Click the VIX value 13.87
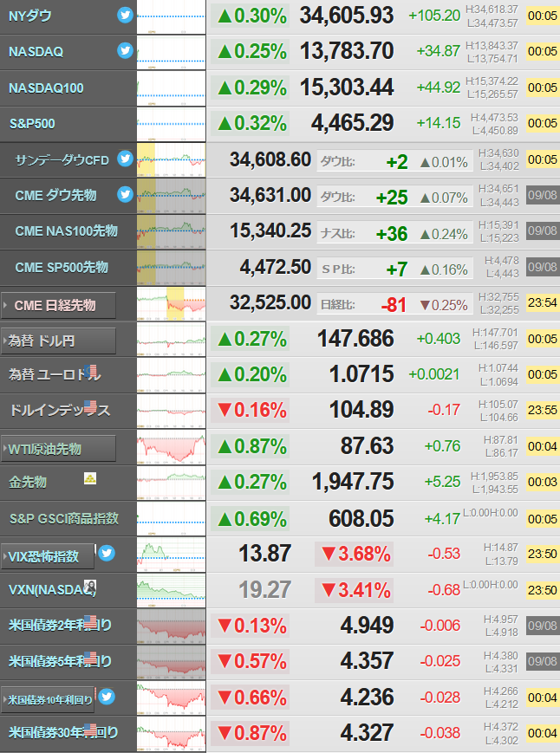560x753 pixels. (265, 554)
